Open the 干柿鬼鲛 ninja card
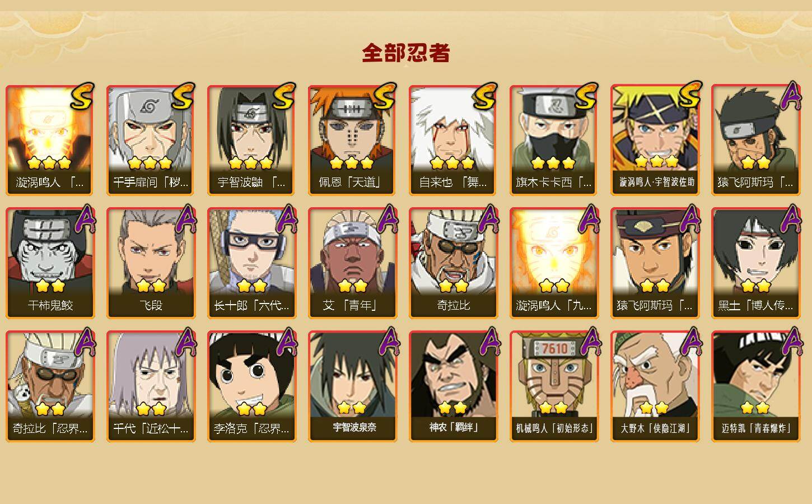The image size is (812, 504). tap(50, 263)
